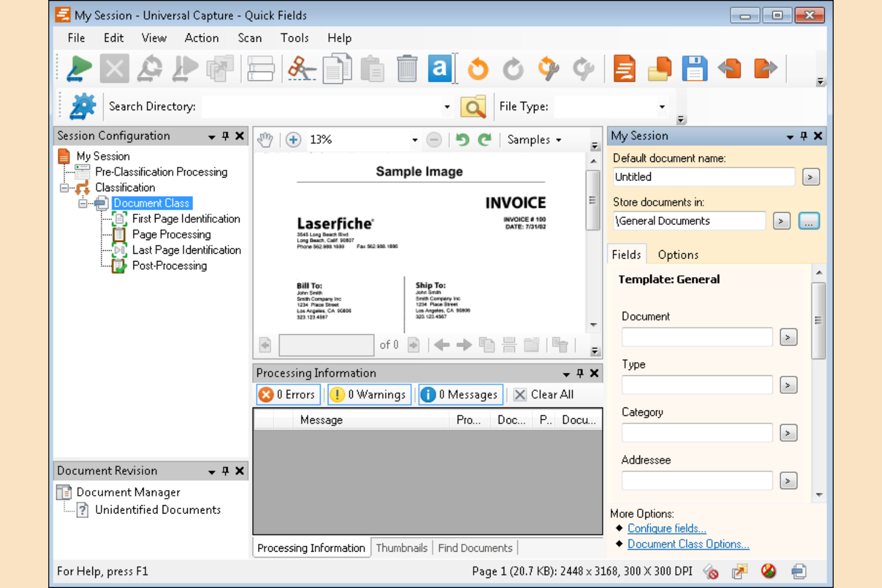This screenshot has height=588, width=882.
Task: Click the trash icon to delete the page
Action: coord(407,68)
